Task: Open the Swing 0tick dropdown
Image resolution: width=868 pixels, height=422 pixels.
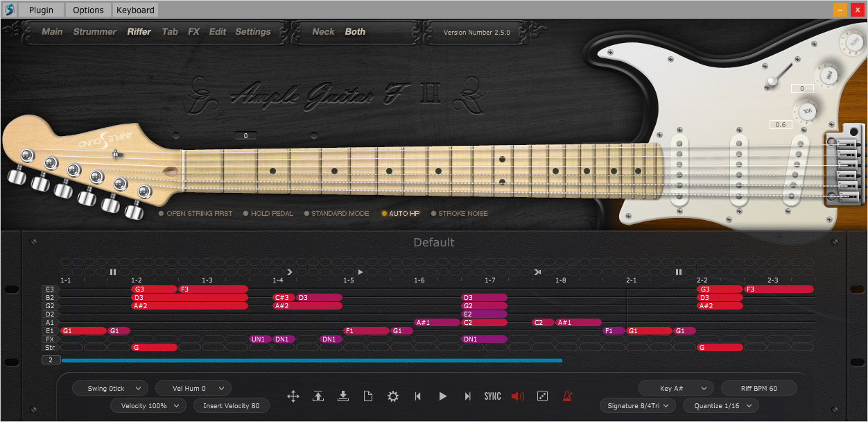Action: [x=110, y=389]
